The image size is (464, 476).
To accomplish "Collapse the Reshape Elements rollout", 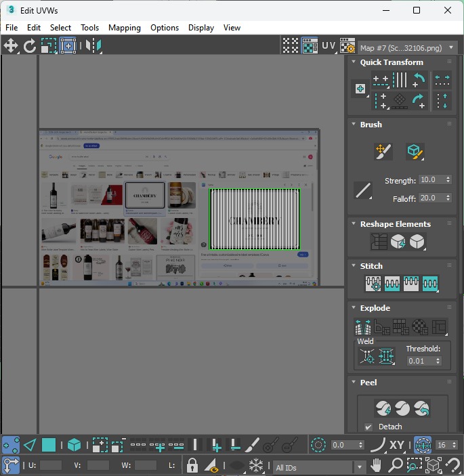I will click(354, 223).
